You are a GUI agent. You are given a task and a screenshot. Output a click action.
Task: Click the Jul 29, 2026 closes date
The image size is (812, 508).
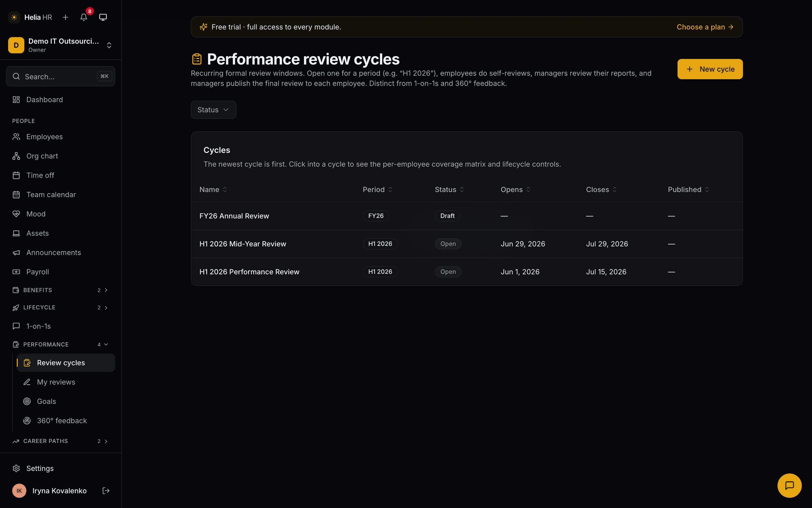point(607,244)
